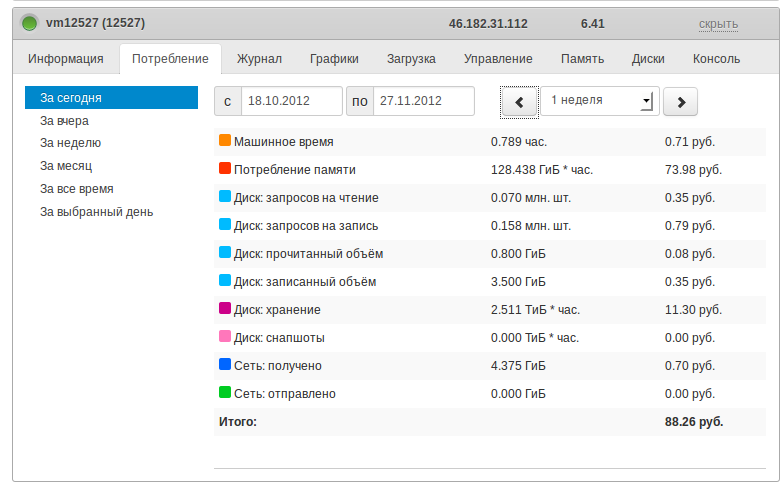Viewport: 784px width, 486px height.
Task: Switch to the Информация tab
Action: click(66, 59)
